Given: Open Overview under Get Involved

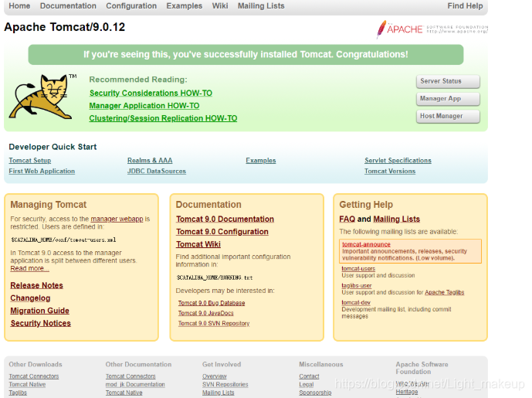Looking at the screenshot, I should click(215, 376).
